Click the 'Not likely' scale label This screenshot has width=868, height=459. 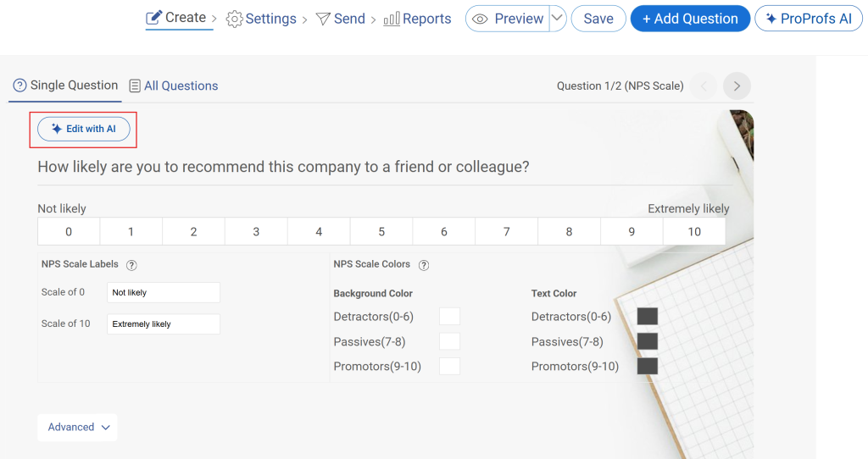tap(62, 208)
